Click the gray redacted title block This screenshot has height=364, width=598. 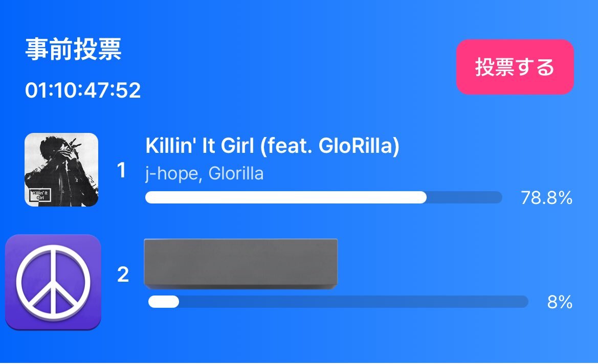(x=240, y=264)
